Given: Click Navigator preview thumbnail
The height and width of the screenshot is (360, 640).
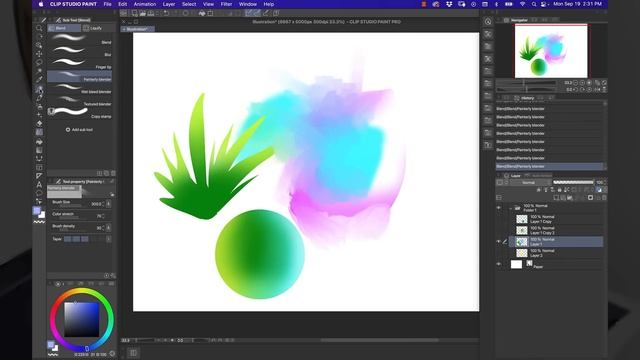Looking at the screenshot, I should [x=551, y=51].
